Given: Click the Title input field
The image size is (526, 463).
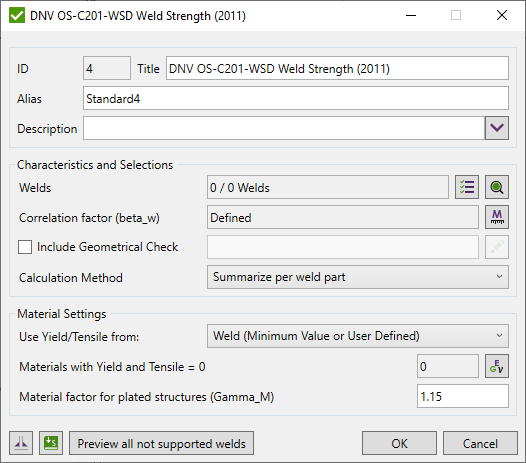Looking at the screenshot, I should [x=337, y=68].
